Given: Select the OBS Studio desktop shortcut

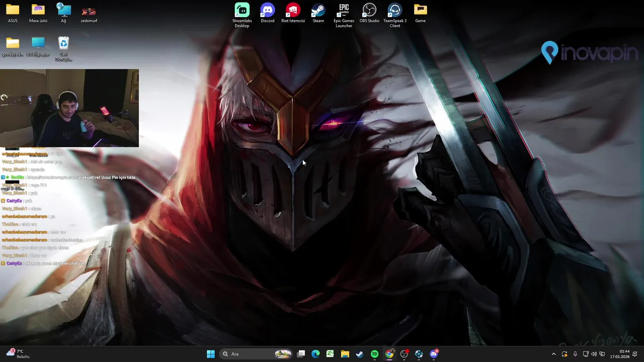Looking at the screenshot, I should coord(369,13).
